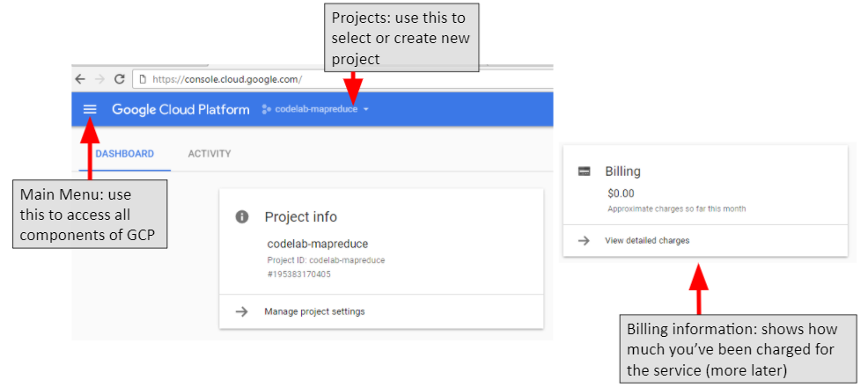Reload the page with refresh icon
This screenshot has height=387, width=868.
point(119,79)
